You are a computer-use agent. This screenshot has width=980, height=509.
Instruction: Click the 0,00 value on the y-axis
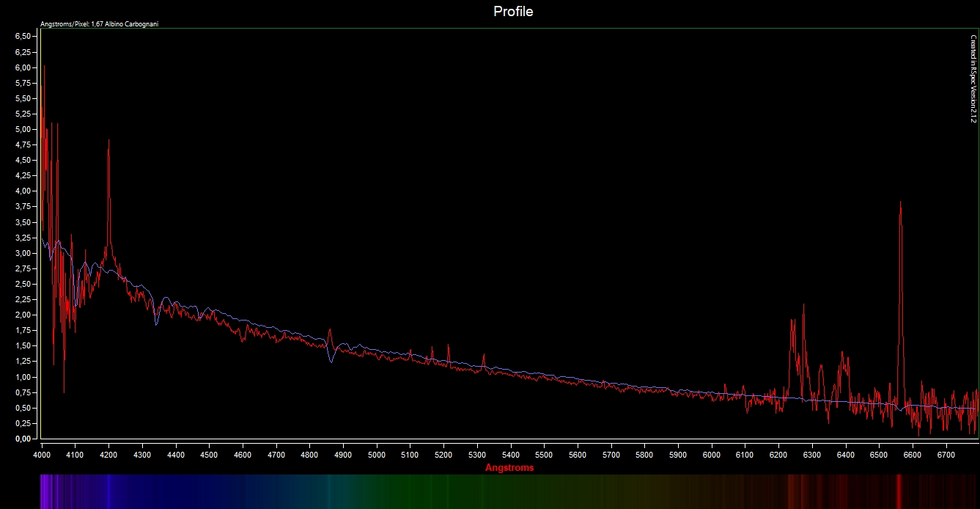(x=23, y=439)
